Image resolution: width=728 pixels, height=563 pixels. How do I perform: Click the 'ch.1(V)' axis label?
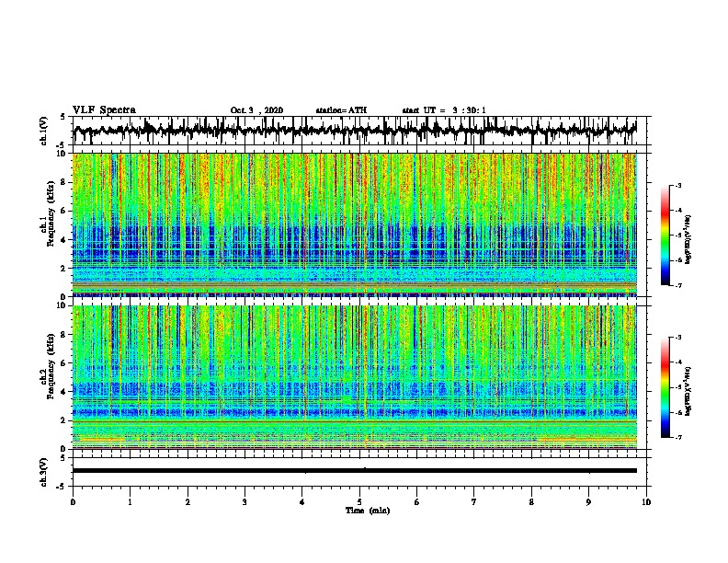coord(43,131)
